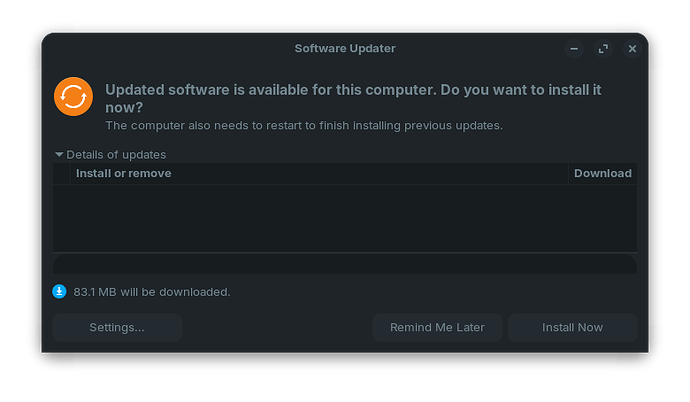Minimize the Software Updater window
Image resolution: width=690 pixels, height=402 pixels.
point(574,48)
